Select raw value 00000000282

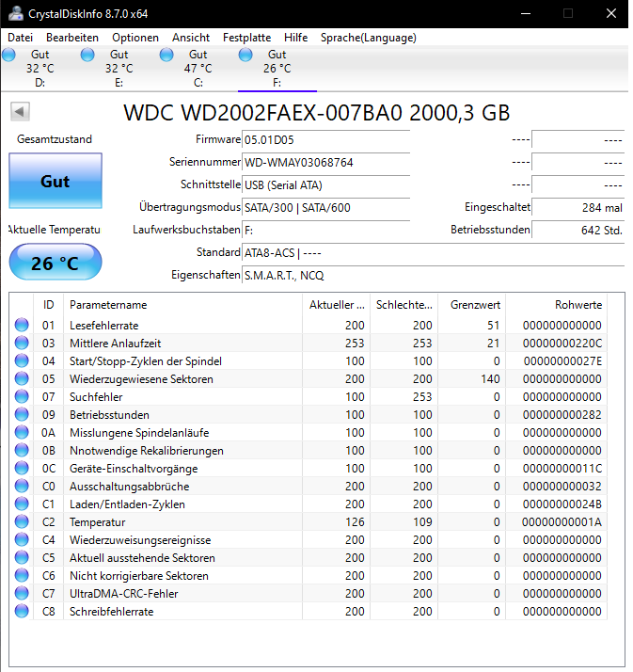(562, 415)
